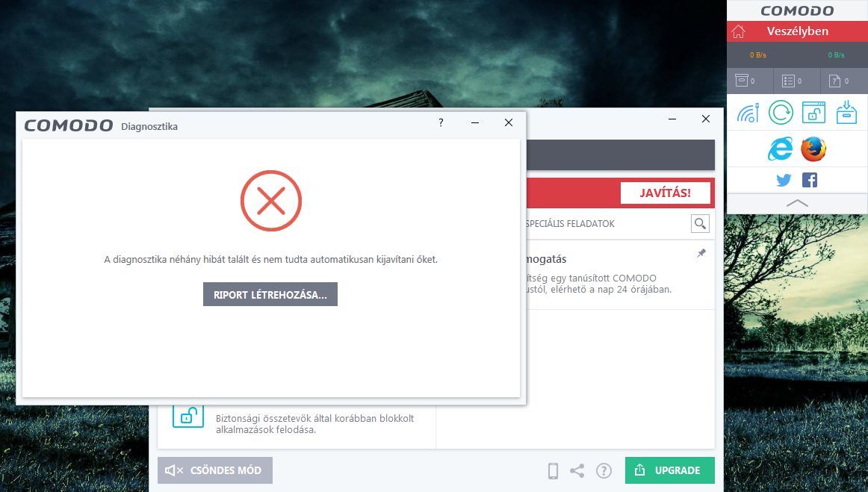The width and height of the screenshot is (868, 492).
Task: Click the red error X icon
Action: [270, 200]
